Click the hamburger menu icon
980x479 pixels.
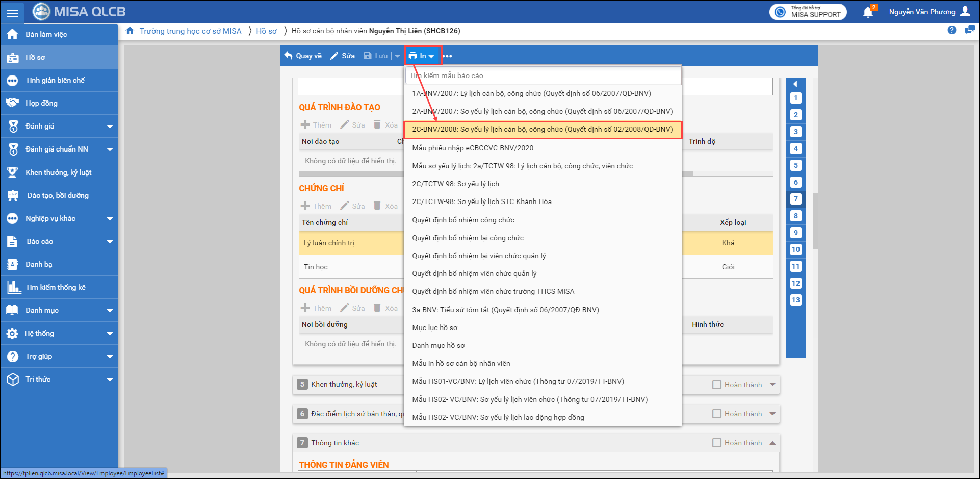[x=12, y=12]
